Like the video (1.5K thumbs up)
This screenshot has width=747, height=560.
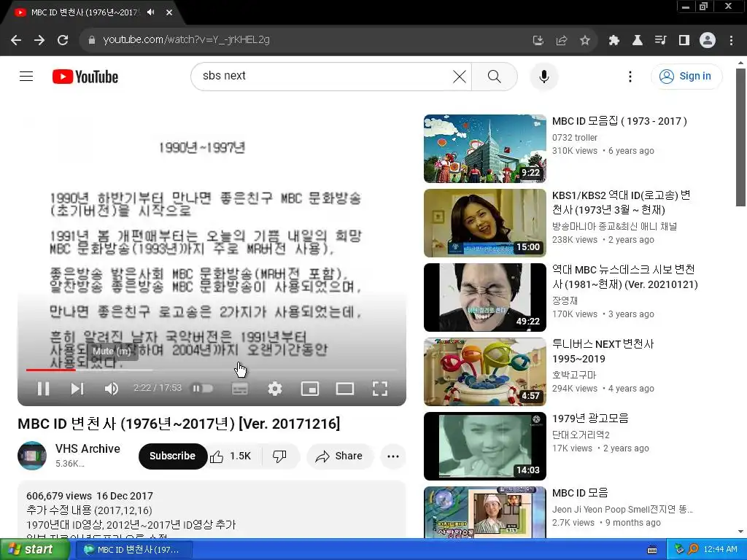coord(232,456)
